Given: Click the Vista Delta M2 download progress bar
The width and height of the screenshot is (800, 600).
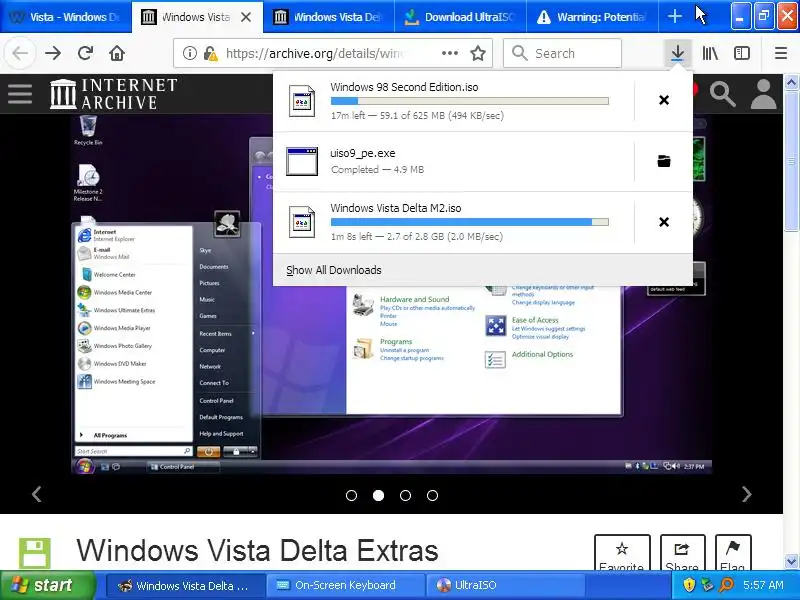Looking at the screenshot, I should 469,222.
